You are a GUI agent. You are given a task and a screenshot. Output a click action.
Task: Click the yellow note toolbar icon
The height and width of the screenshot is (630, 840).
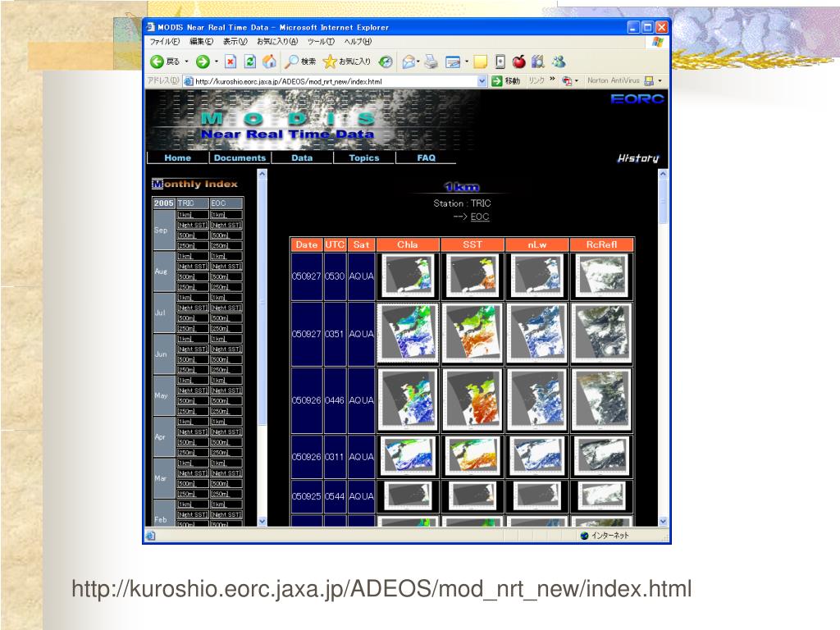(x=481, y=62)
